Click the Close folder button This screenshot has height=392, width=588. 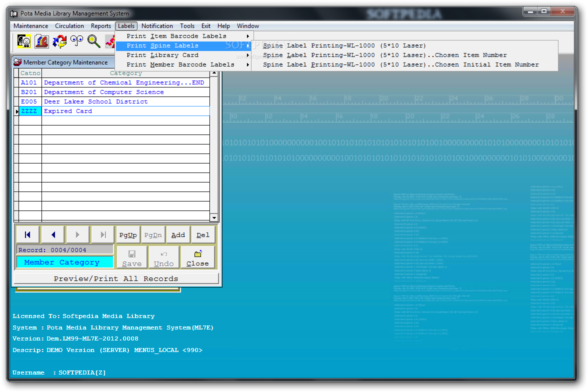197,257
